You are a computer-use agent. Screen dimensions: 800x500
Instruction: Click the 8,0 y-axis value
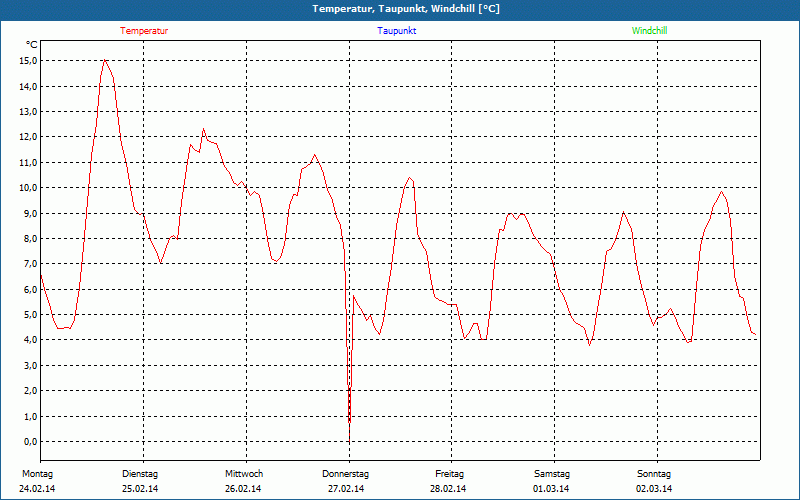pos(31,238)
